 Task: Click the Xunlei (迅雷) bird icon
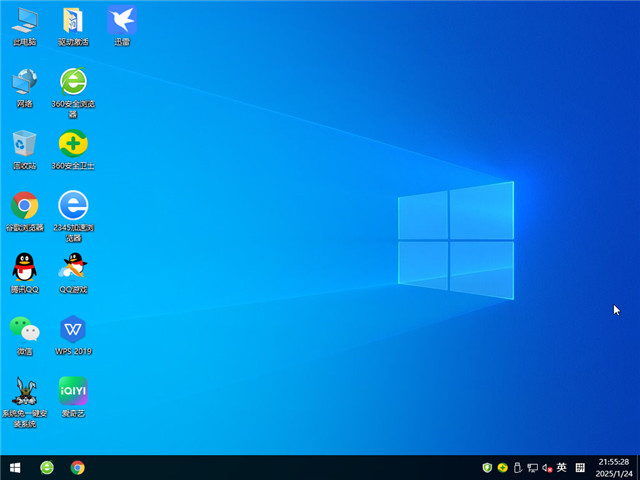[x=122, y=20]
